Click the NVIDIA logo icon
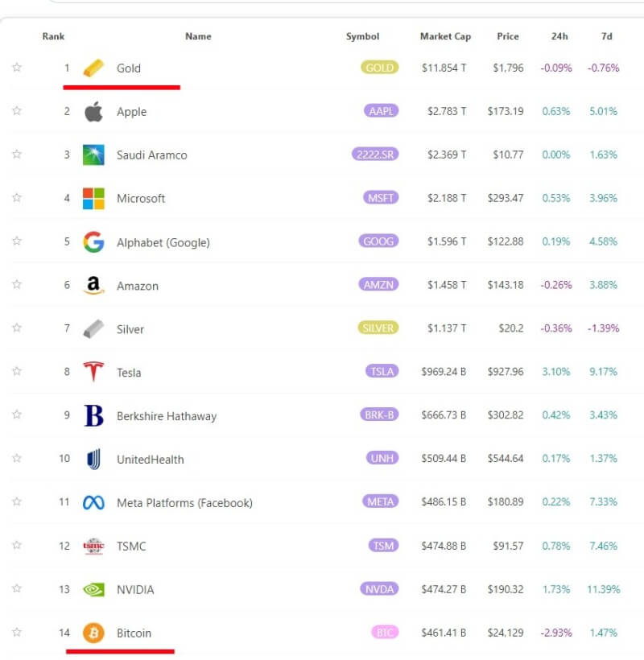Screen dimensions: 644x660 [x=93, y=589]
